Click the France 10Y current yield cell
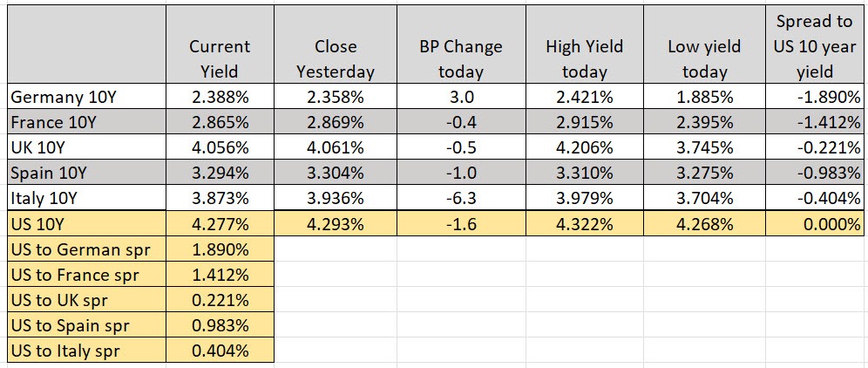This screenshot has height=368, width=868. coord(219,120)
